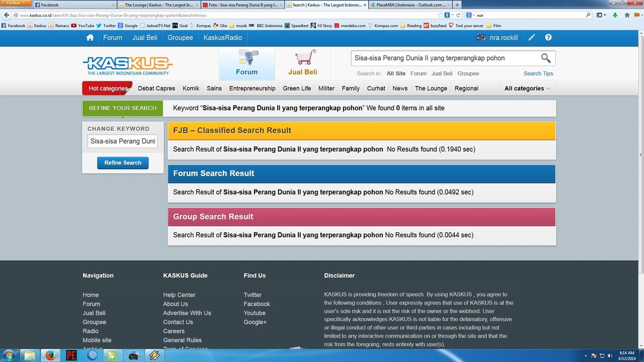This screenshot has height=362, width=644.
Task: Open Regional category link
Action: click(466, 88)
